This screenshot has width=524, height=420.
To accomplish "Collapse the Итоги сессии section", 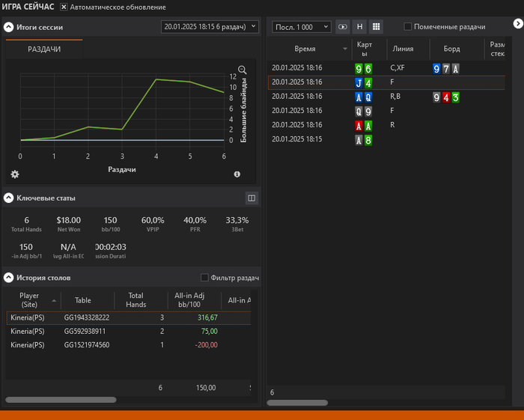I will pyautogui.click(x=9, y=27).
